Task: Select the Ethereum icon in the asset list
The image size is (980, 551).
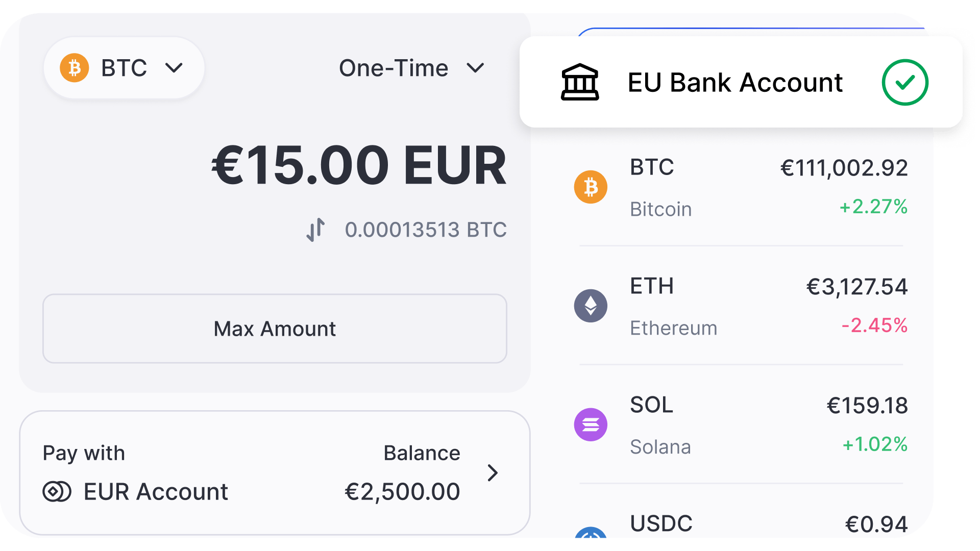Action: pos(591,306)
